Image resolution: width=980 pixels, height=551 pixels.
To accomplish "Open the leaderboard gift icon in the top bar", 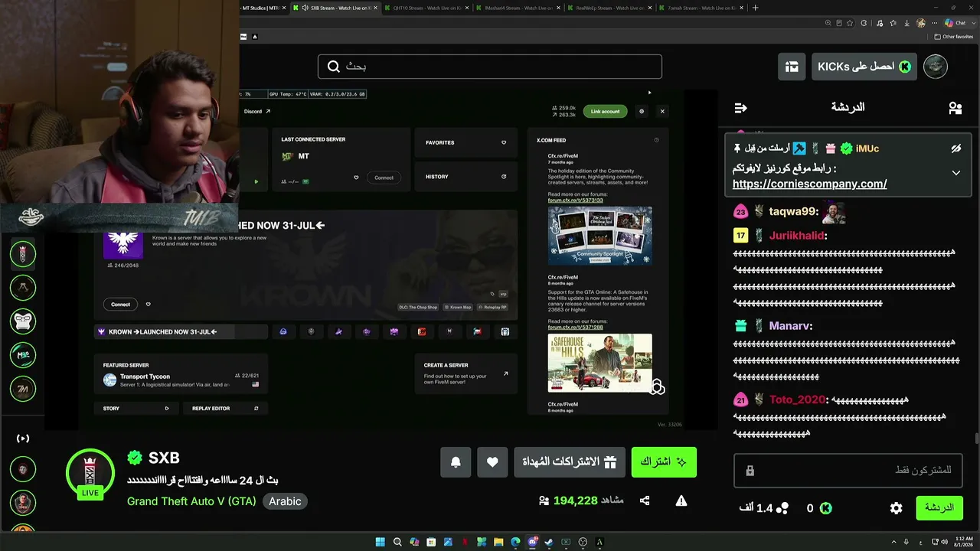I will [792, 67].
